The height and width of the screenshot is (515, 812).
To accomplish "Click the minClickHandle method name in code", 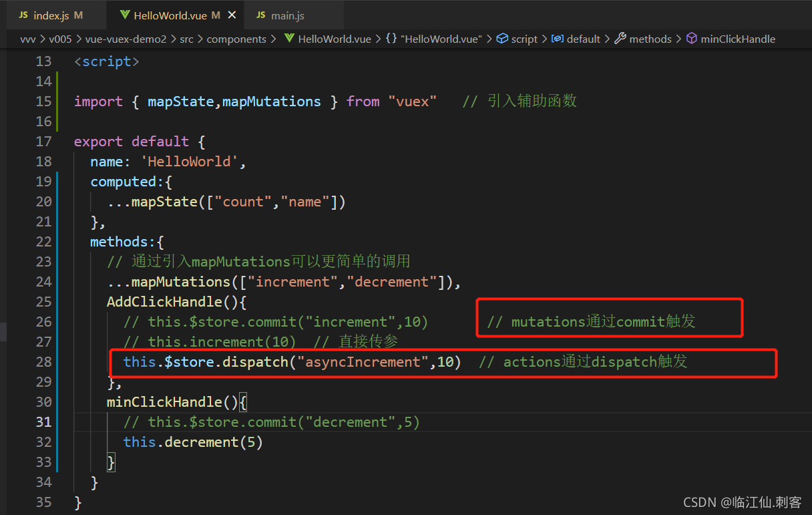I will coord(164,402).
